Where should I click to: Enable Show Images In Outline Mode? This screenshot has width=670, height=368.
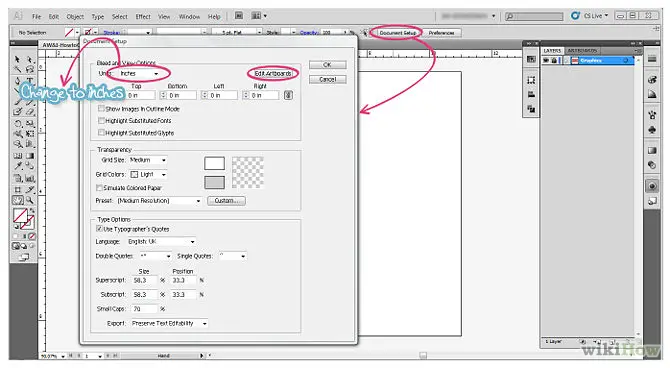[x=101, y=109]
